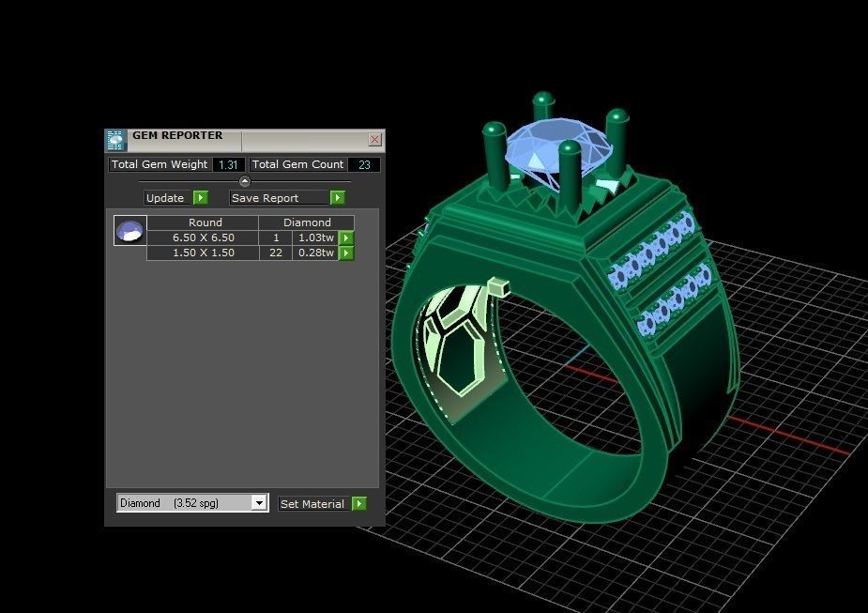Click the Save Report button
Screen dimensions: 868x613
click(x=280, y=198)
